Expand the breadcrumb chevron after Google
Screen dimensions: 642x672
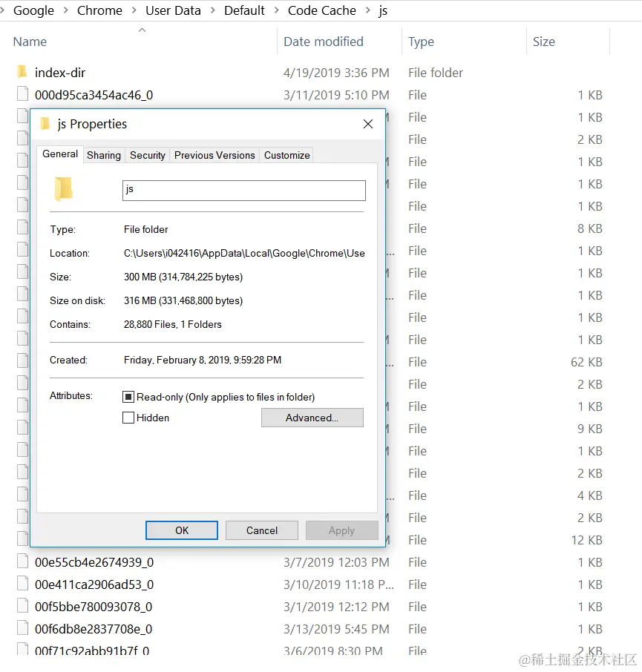pos(68,10)
